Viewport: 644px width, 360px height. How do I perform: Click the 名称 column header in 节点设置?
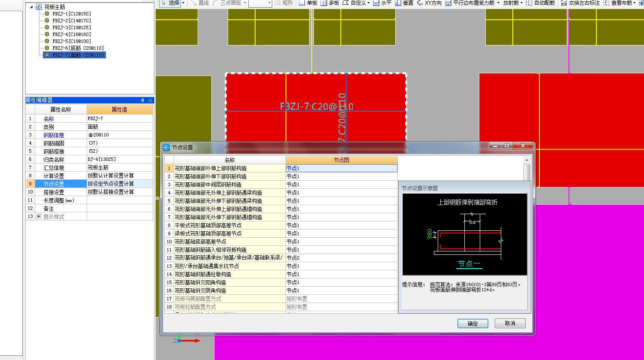[229, 160]
